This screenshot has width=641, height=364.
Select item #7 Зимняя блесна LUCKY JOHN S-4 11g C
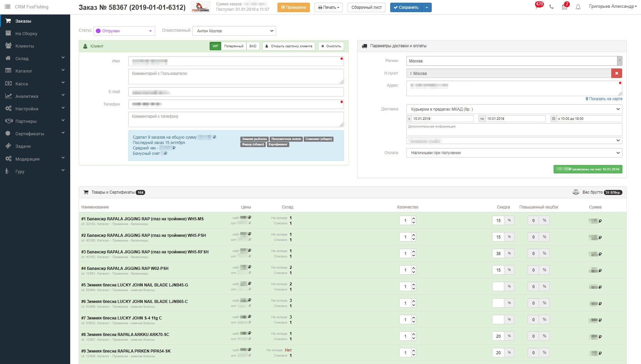(122, 318)
